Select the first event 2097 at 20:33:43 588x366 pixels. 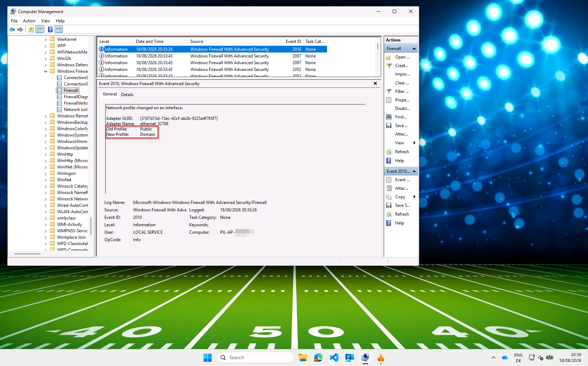[x=212, y=56]
